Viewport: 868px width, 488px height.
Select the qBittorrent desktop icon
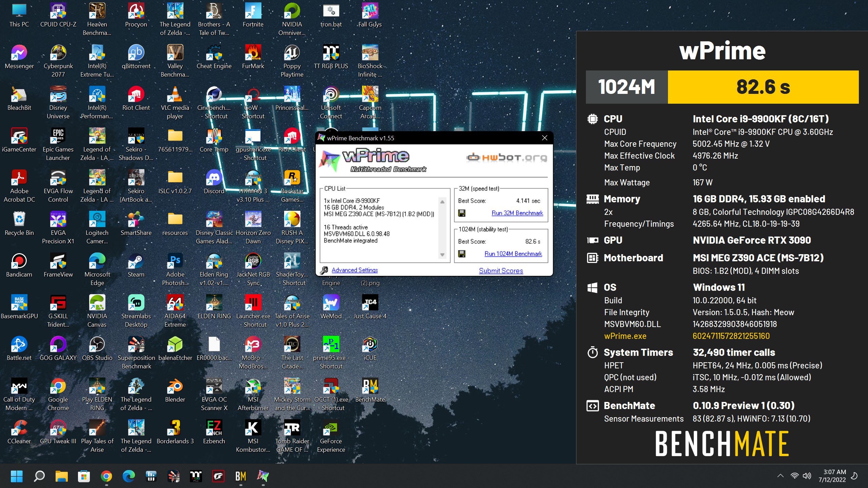click(136, 57)
